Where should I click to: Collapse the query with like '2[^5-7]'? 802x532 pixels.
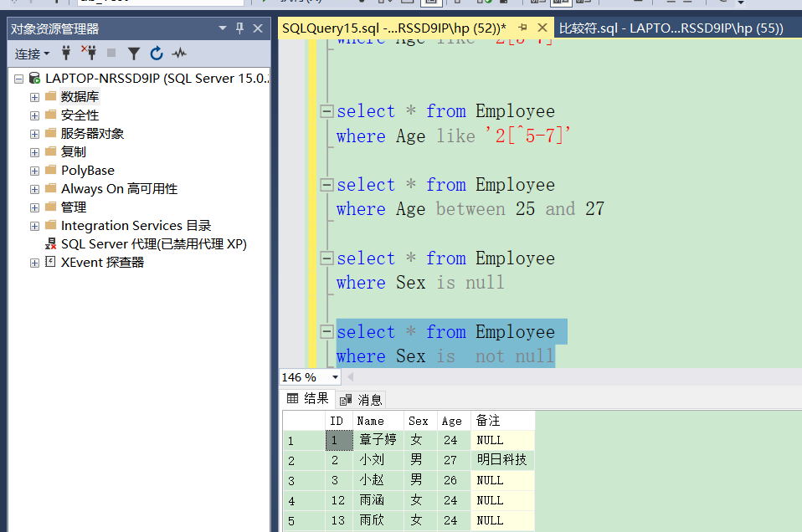coord(326,111)
